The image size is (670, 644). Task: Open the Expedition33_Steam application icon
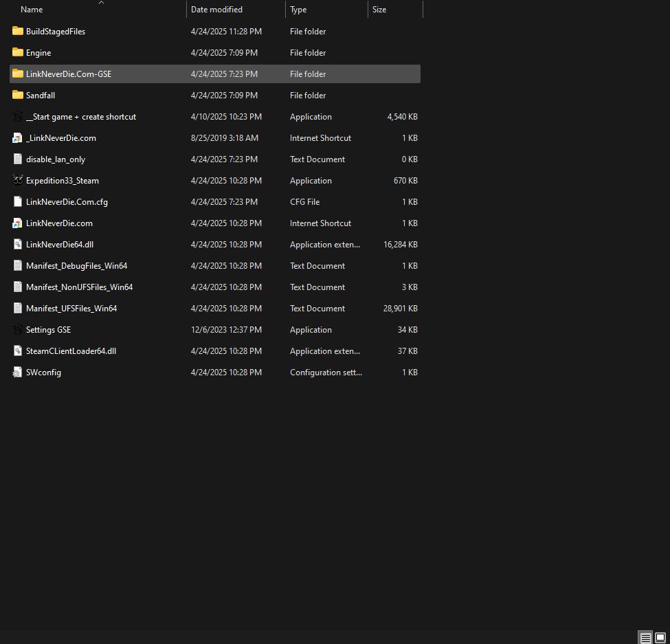(x=17, y=180)
